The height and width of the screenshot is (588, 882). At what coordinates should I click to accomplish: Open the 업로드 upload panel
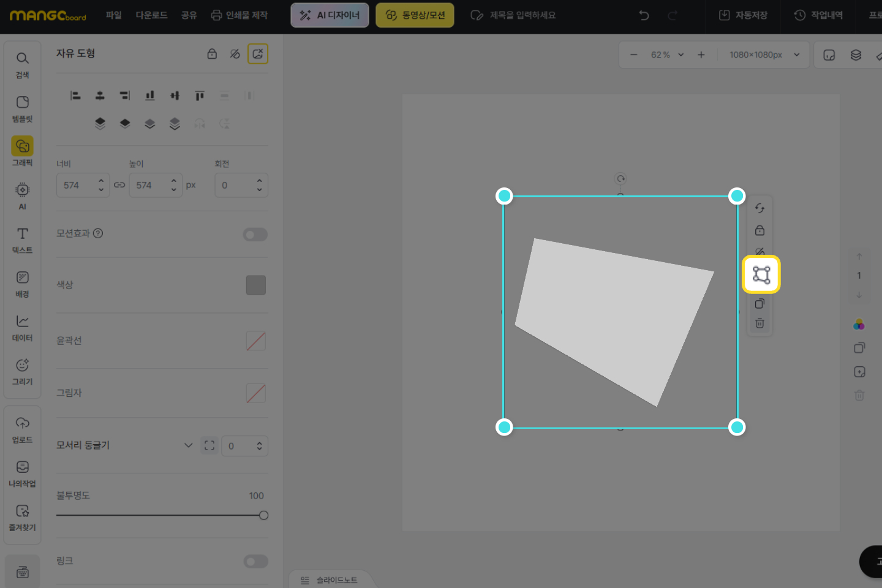pyautogui.click(x=22, y=429)
